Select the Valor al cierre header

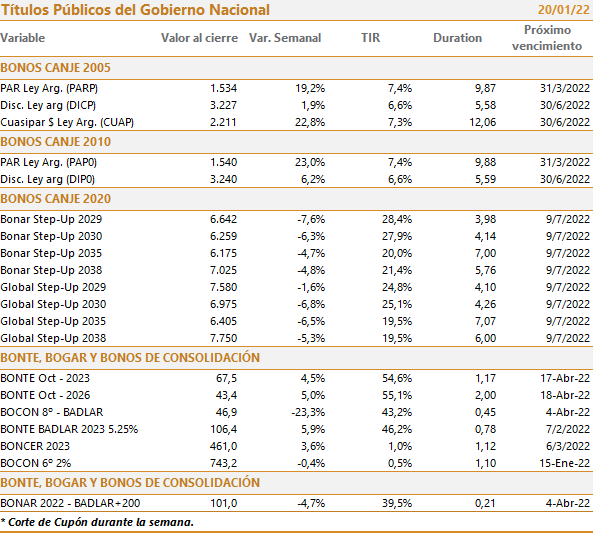tap(199, 38)
